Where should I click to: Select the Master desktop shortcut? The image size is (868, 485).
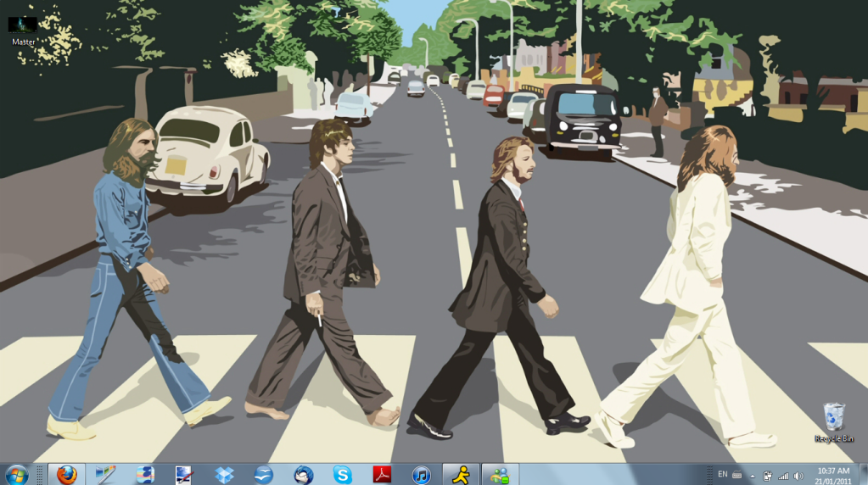(x=23, y=30)
